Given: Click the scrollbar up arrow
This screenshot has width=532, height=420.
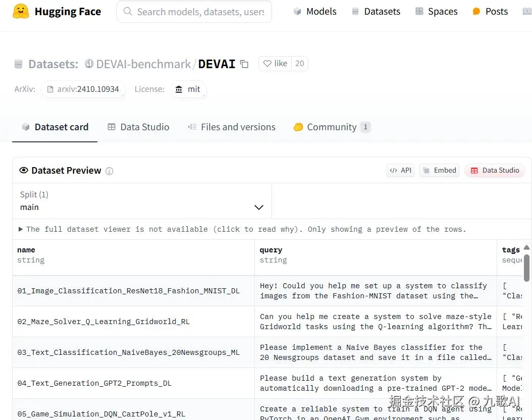Looking at the screenshot, I should click(x=526, y=247).
